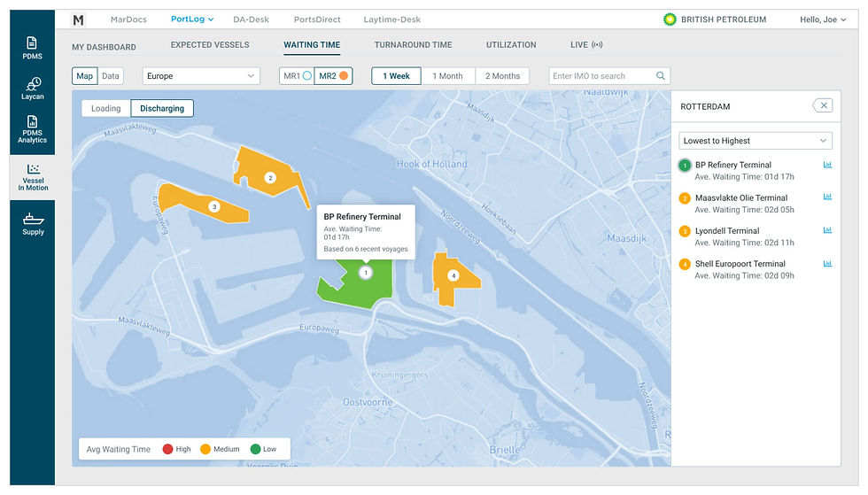Open DA-Desk in top navigation

click(x=251, y=19)
